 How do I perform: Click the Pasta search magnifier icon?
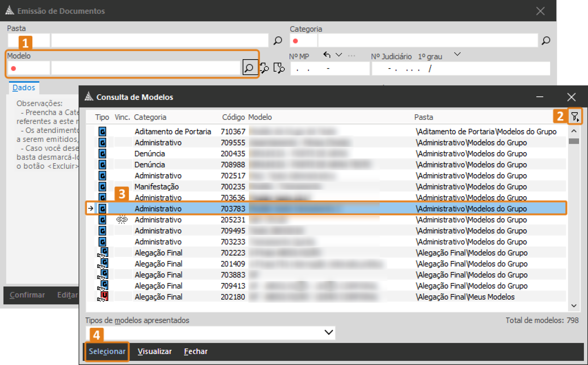tap(278, 40)
